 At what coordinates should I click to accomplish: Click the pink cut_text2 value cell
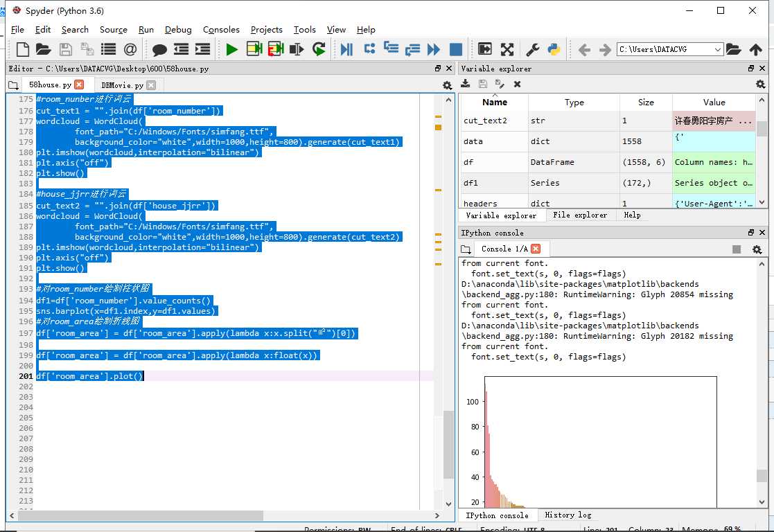[x=713, y=121]
